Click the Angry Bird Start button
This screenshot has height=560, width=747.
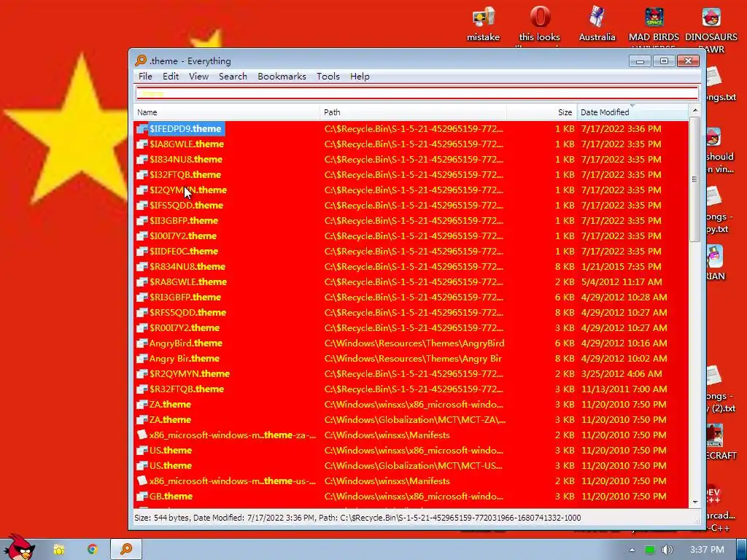[18, 547]
